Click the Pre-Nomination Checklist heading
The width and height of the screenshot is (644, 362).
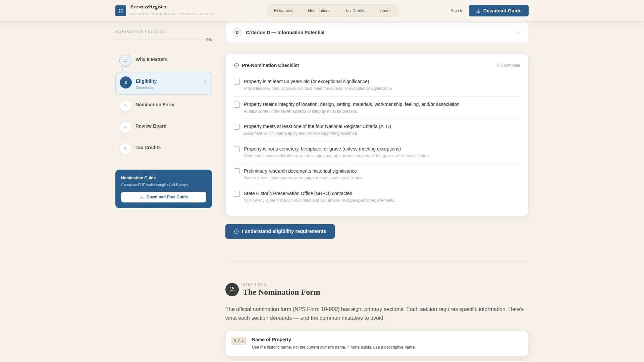coord(270,65)
